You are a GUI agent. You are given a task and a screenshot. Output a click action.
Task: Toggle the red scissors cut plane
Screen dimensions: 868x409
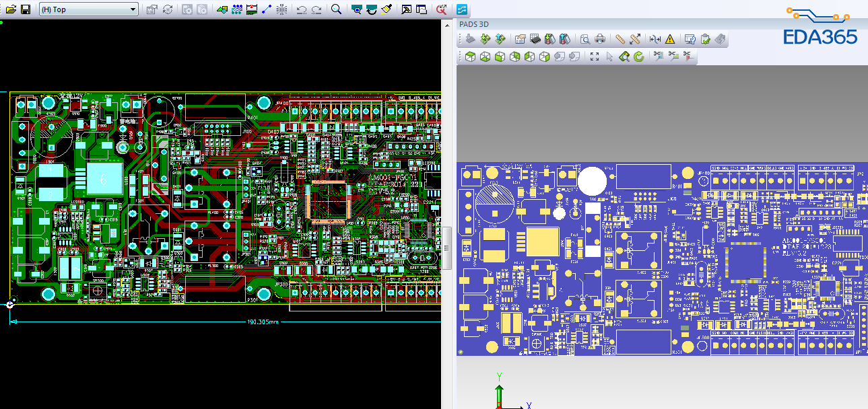click(688, 57)
